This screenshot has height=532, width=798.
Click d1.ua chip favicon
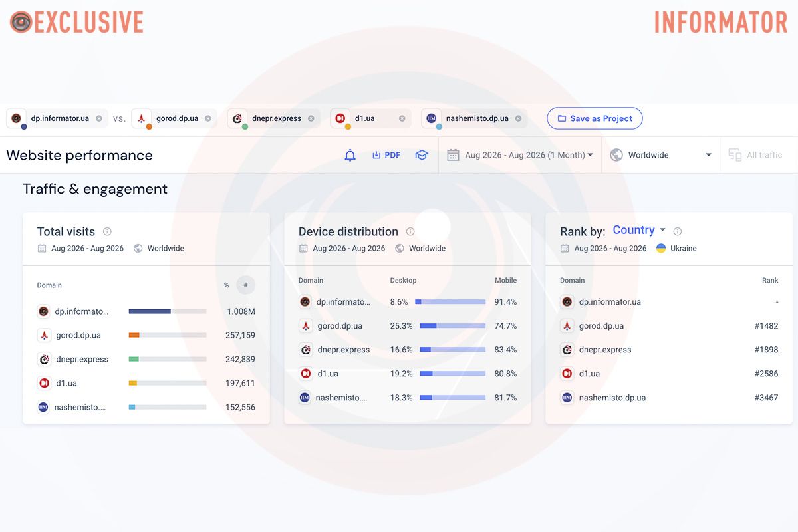point(340,118)
